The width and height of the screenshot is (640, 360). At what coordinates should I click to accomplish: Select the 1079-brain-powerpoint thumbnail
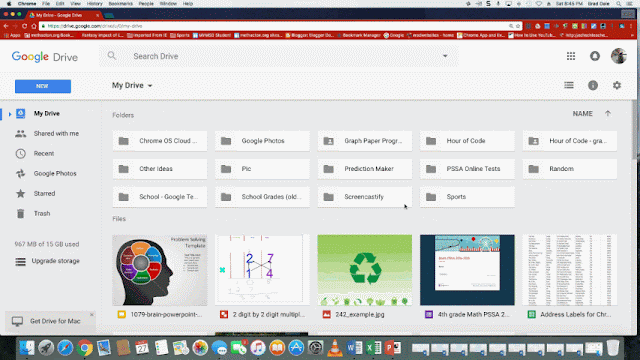tap(160, 270)
